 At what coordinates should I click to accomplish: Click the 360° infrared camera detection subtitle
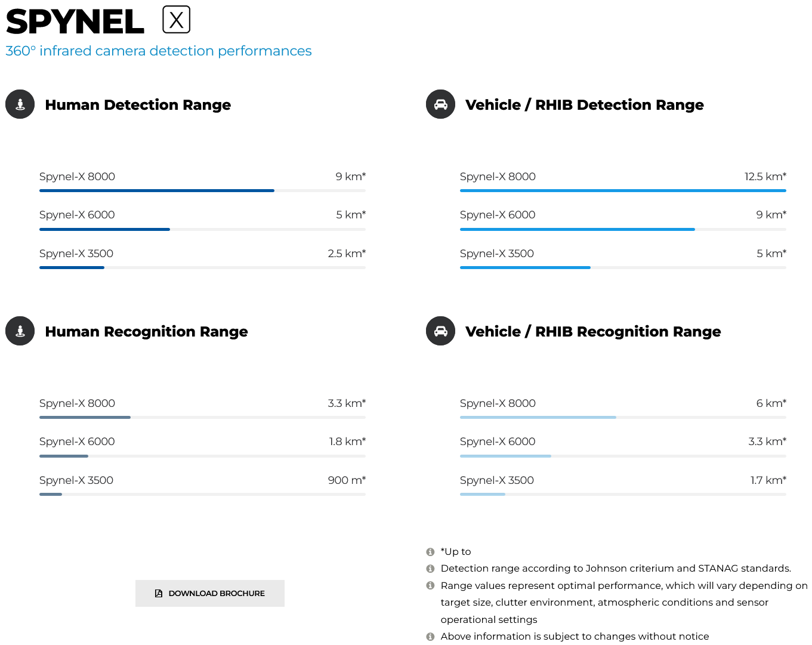pos(159,51)
